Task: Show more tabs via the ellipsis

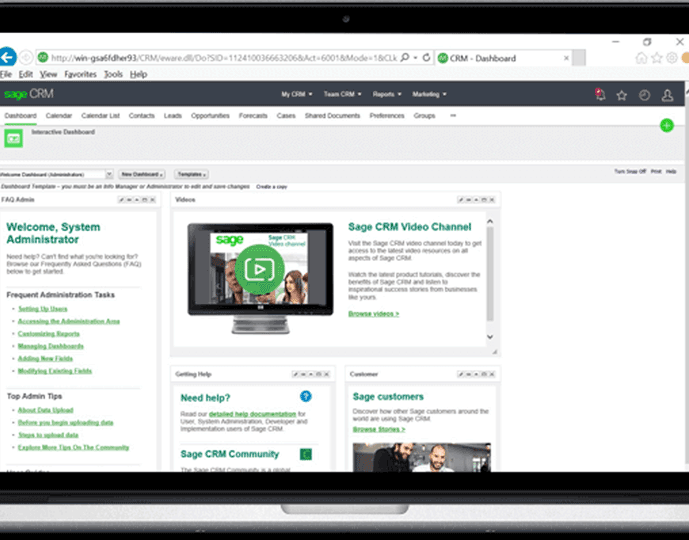Action: 453,116
